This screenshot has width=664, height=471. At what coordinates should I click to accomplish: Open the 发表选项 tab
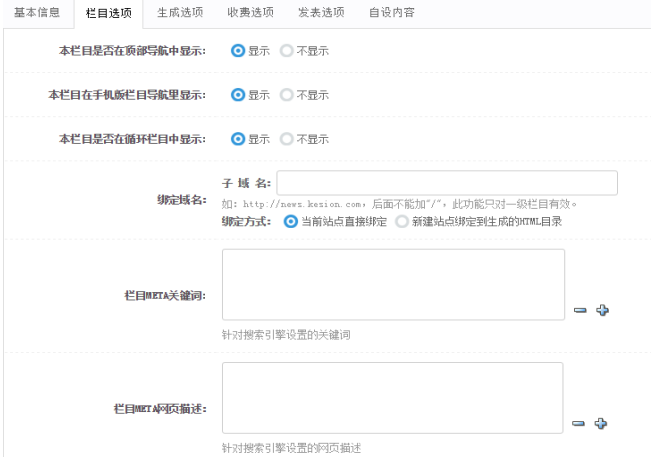[320, 13]
